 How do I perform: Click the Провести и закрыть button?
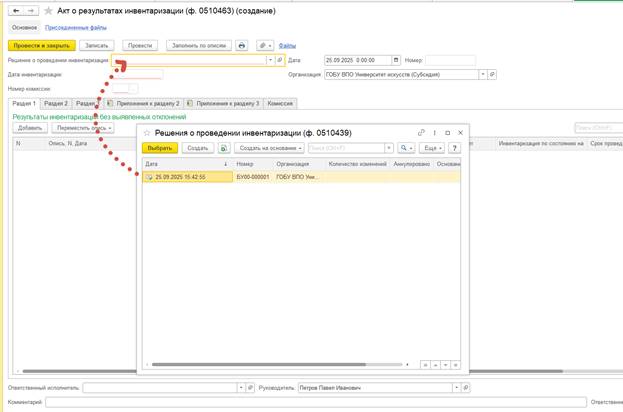pos(42,46)
